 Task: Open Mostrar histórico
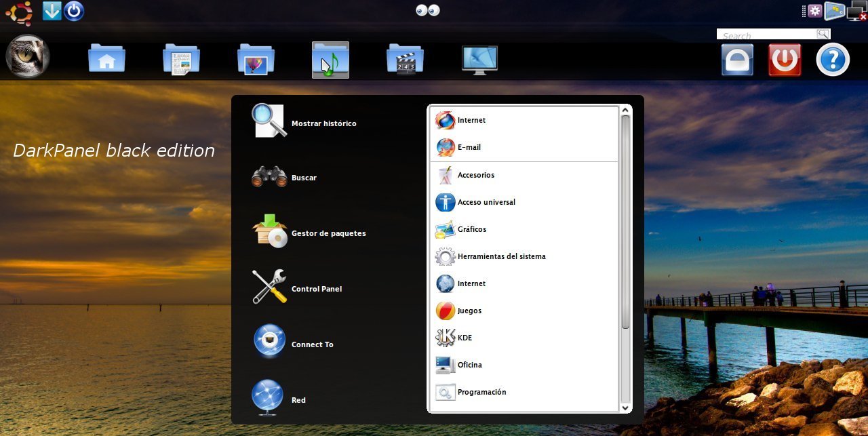tap(304, 122)
